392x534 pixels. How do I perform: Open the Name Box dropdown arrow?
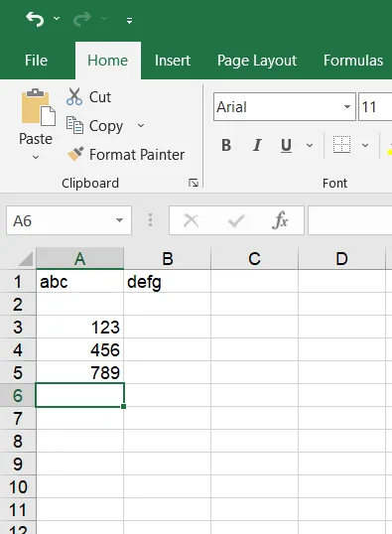coord(119,220)
